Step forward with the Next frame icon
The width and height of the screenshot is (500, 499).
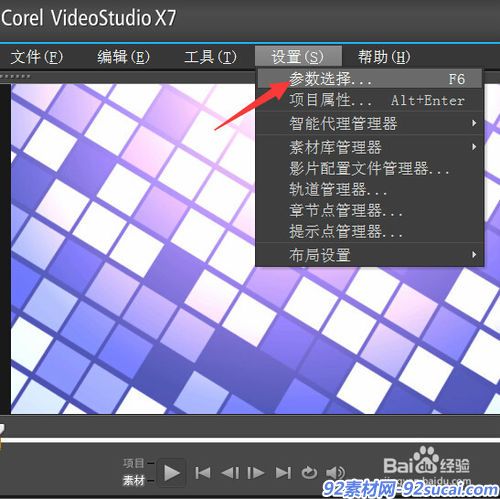pyautogui.click(x=256, y=473)
